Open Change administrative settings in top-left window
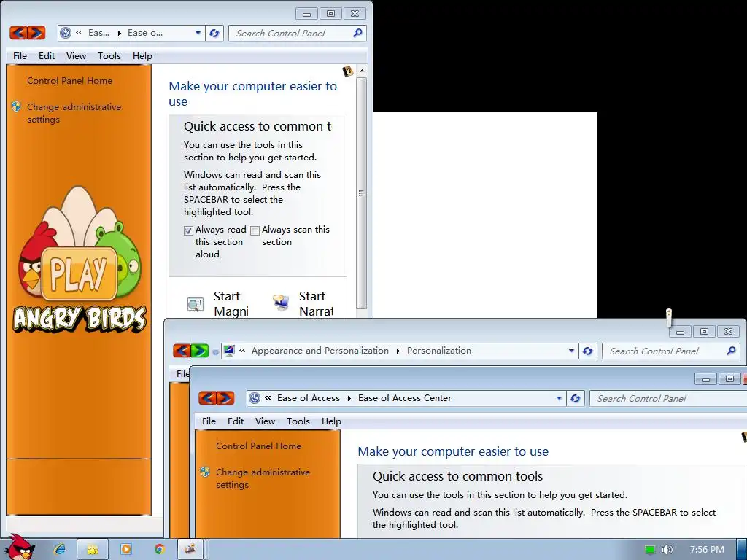747x560 pixels. (74, 113)
